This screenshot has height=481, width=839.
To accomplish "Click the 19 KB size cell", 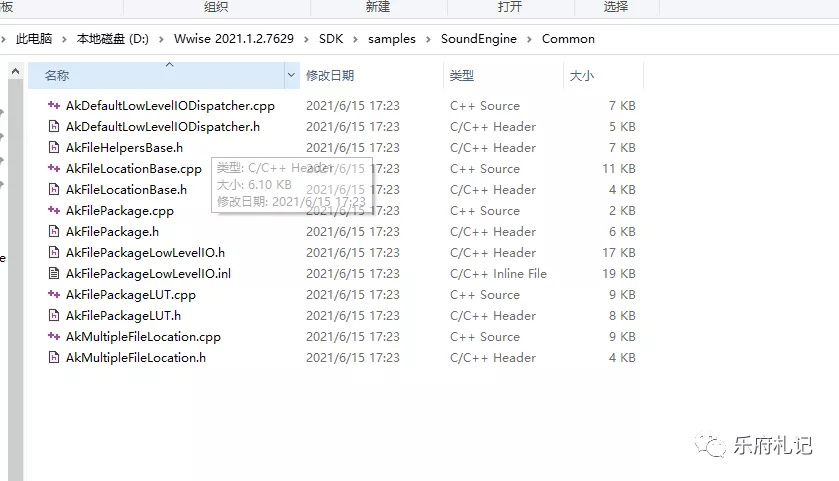I will pos(619,274).
